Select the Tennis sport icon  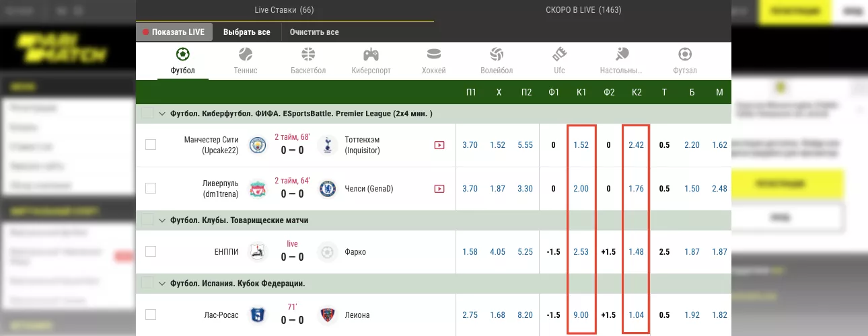[x=246, y=54]
